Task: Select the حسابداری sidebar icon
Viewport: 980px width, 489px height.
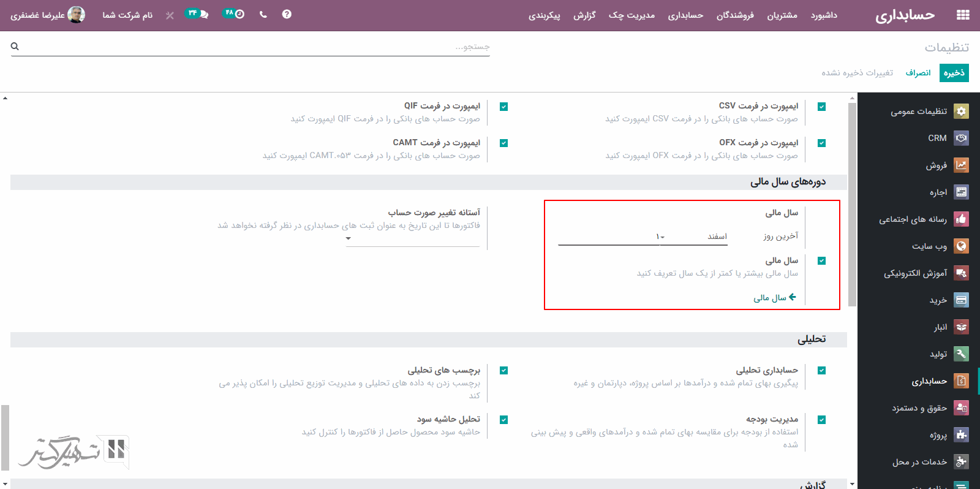Action: [962, 381]
